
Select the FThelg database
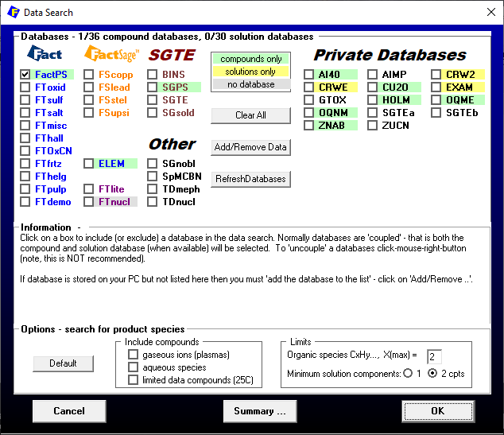[25, 177]
